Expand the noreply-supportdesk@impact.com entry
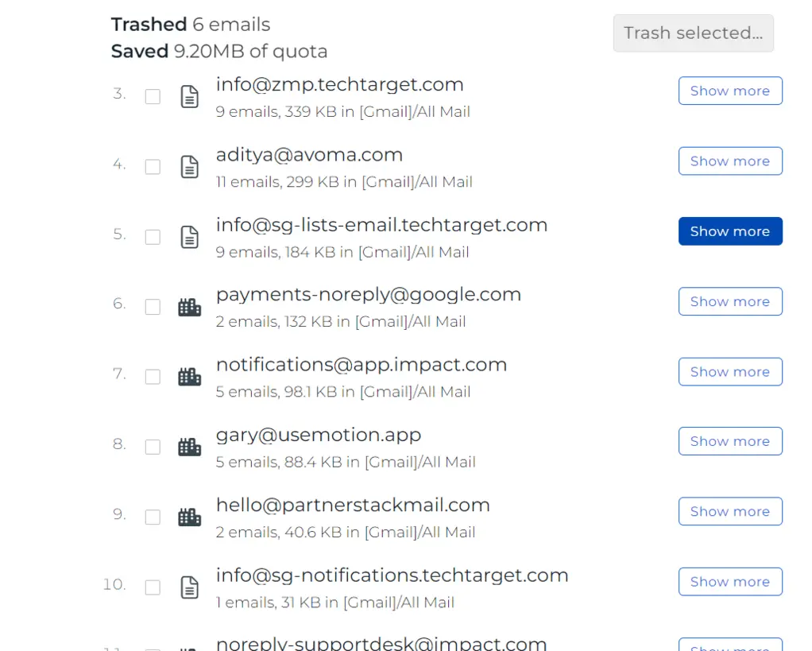 pyautogui.click(x=729, y=645)
